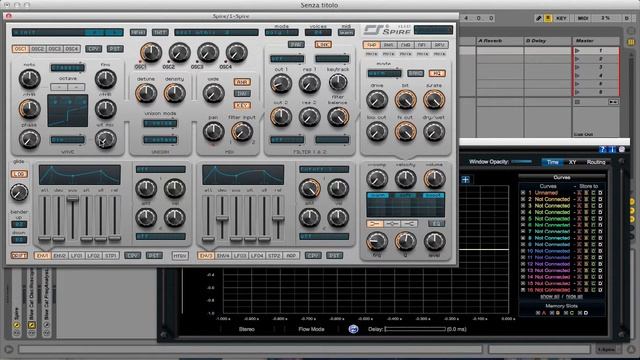
Task: Switch to the LFO1 modulation tab
Action: pyautogui.click(x=76, y=256)
